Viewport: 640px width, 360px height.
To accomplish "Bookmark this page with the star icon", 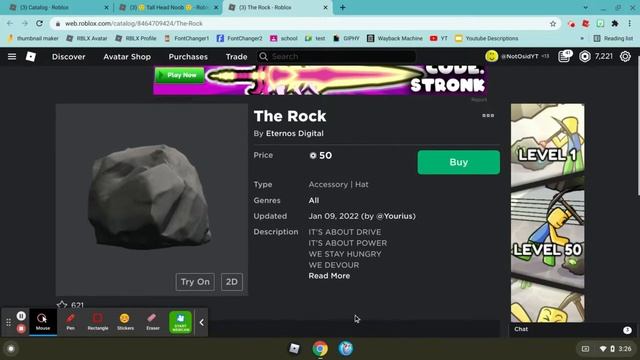I will [553, 24].
